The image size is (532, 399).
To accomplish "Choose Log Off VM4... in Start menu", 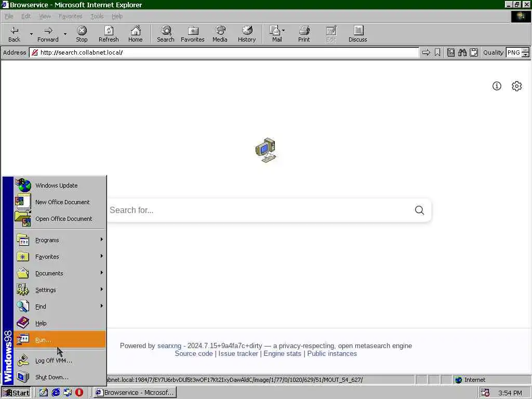I will pyautogui.click(x=60, y=361).
